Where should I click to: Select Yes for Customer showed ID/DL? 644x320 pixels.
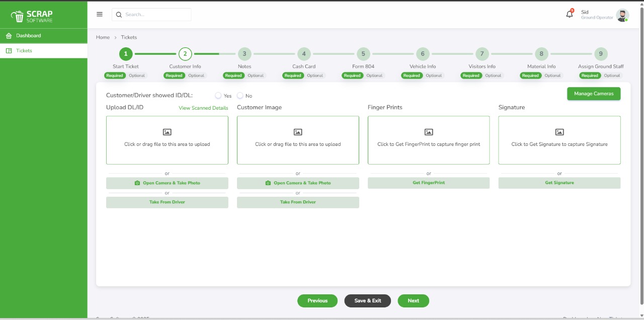point(218,96)
